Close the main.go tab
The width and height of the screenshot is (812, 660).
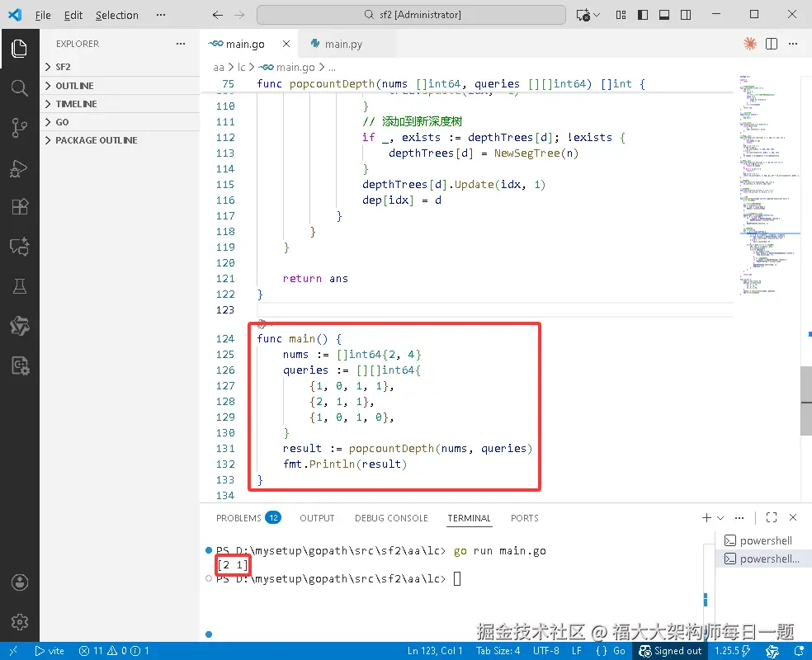286,44
